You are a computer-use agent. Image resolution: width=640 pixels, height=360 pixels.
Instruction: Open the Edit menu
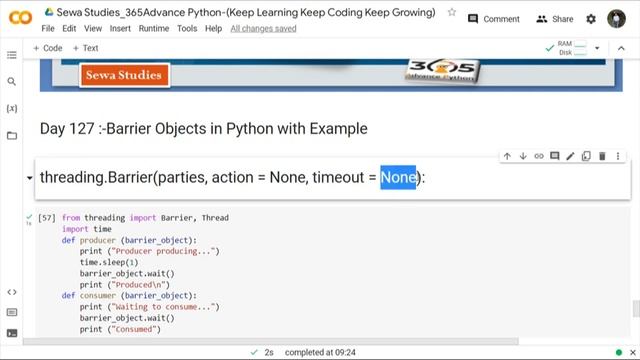pos(69,29)
